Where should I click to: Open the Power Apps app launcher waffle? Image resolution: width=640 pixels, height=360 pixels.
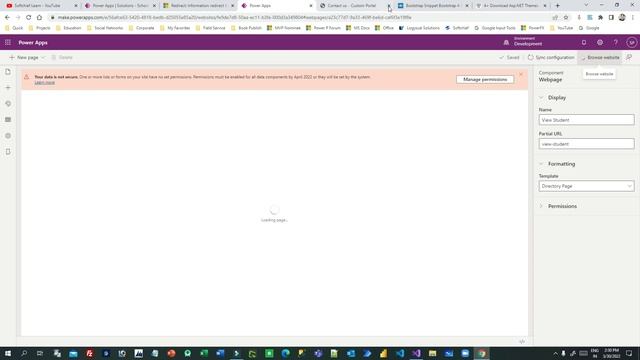coord(8,42)
